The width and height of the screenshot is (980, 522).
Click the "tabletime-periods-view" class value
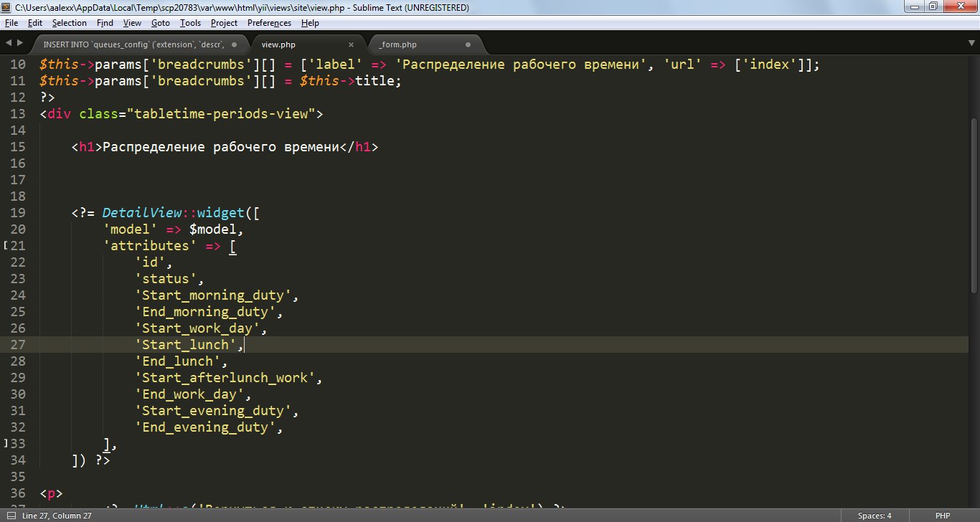coord(220,114)
